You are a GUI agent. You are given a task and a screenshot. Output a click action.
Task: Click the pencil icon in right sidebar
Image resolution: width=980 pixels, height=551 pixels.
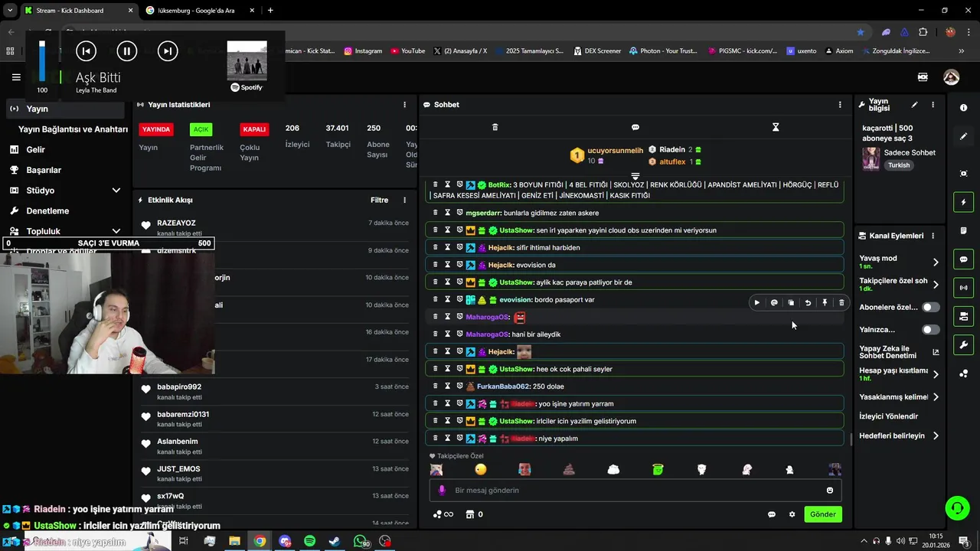963,136
